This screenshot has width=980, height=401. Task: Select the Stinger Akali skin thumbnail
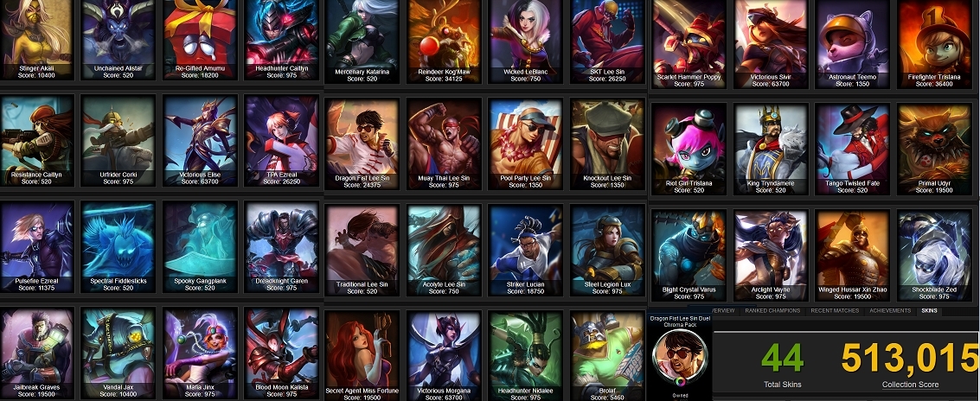[x=37, y=40]
